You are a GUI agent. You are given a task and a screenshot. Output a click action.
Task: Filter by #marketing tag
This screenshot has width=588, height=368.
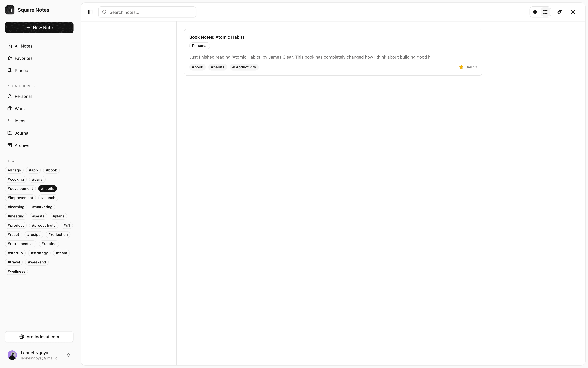tap(42, 207)
